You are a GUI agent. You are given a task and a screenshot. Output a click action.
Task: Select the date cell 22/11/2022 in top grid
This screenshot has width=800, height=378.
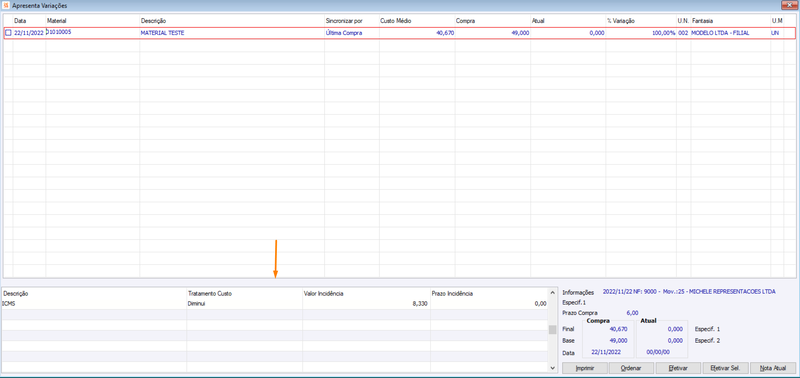point(29,33)
